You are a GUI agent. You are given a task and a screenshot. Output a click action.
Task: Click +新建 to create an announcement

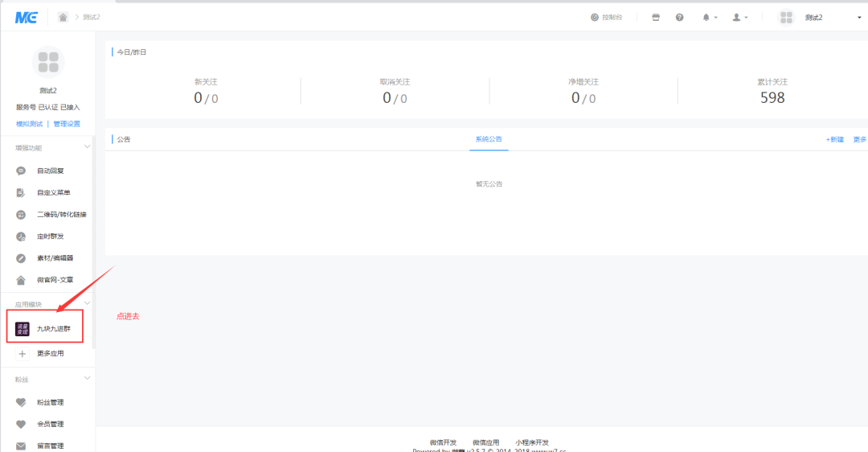click(834, 139)
